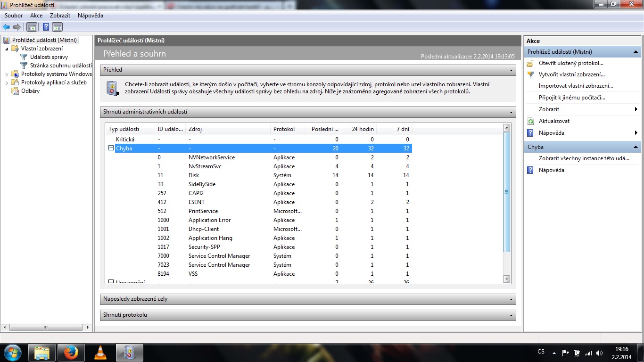This screenshot has height=362, width=644.
Task: Click the console tree horizontal scrollbar
Action: click(x=46, y=327)
